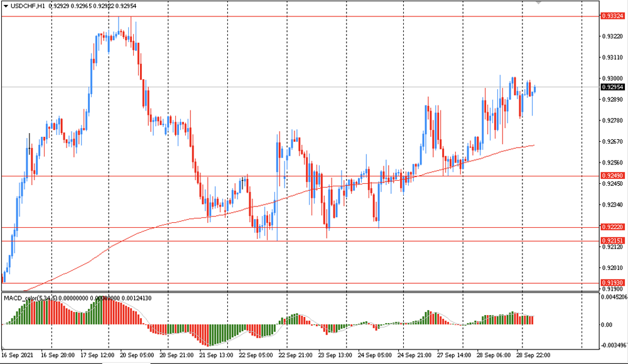The width and height of the screenshot is (628, 364).
Task: Click the triangle icon beside USDCHF,H1
Action: 5,5
